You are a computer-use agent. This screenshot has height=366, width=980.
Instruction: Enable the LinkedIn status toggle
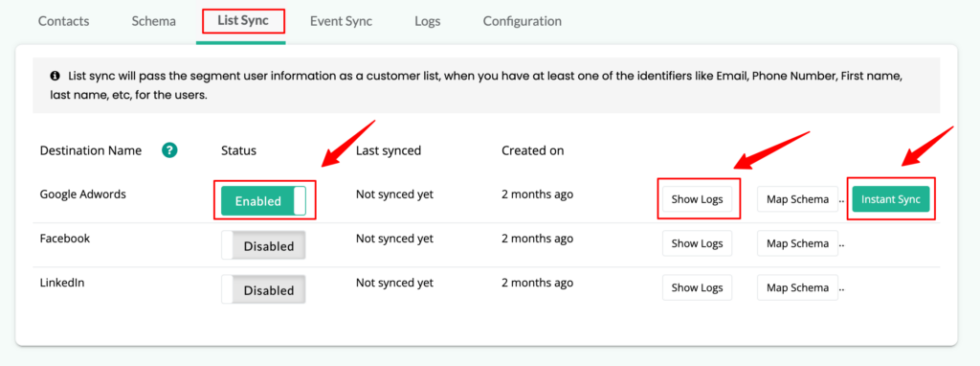click(264, 289)
